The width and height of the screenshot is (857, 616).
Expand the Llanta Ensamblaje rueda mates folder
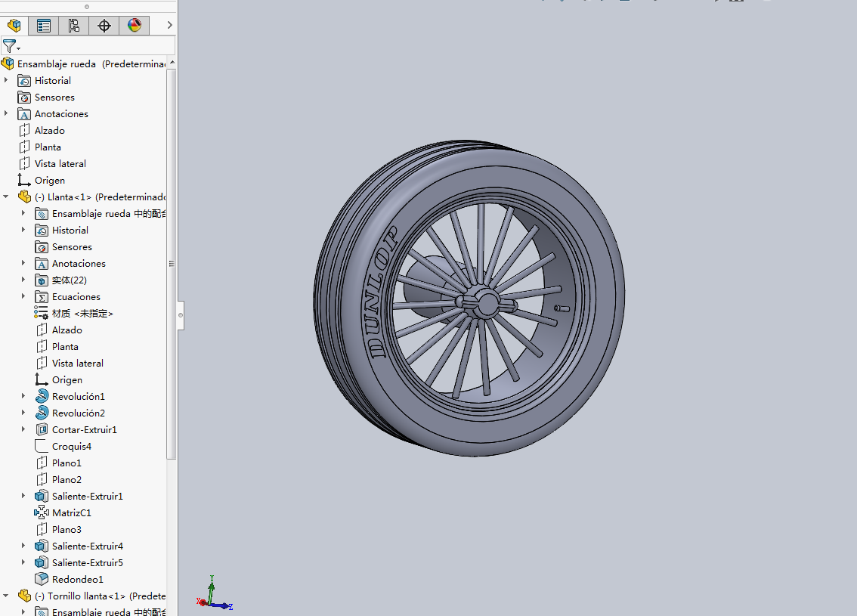[23, 213]
